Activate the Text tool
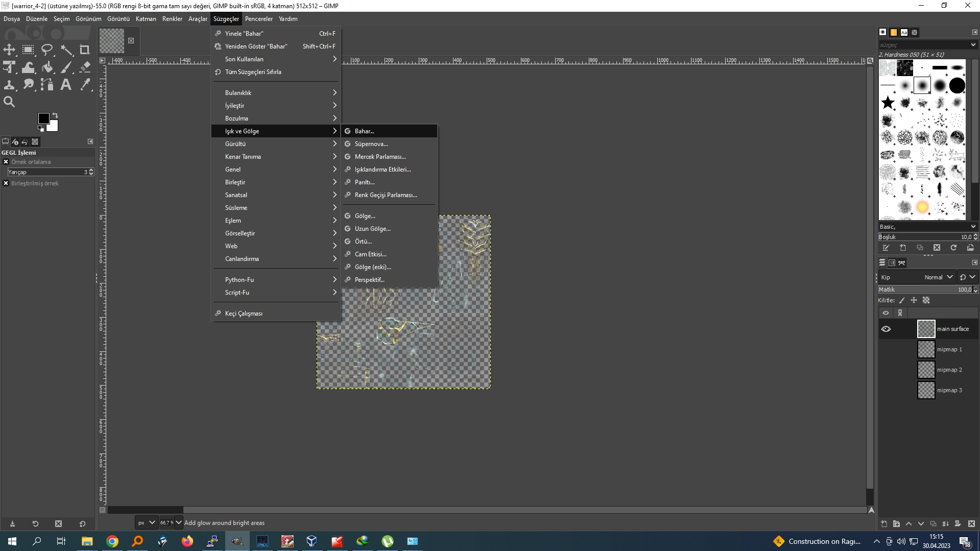This screenshot has height=551, width=980. (65, 84)
